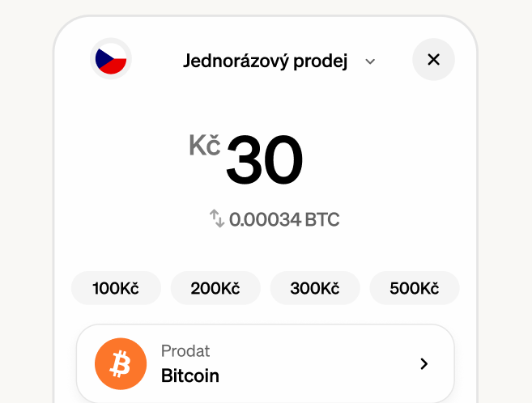The width and height of the screenshot is (532, 403).
Task: Open the Jednorázový prodej order type title
Action: tap(265, 61)
